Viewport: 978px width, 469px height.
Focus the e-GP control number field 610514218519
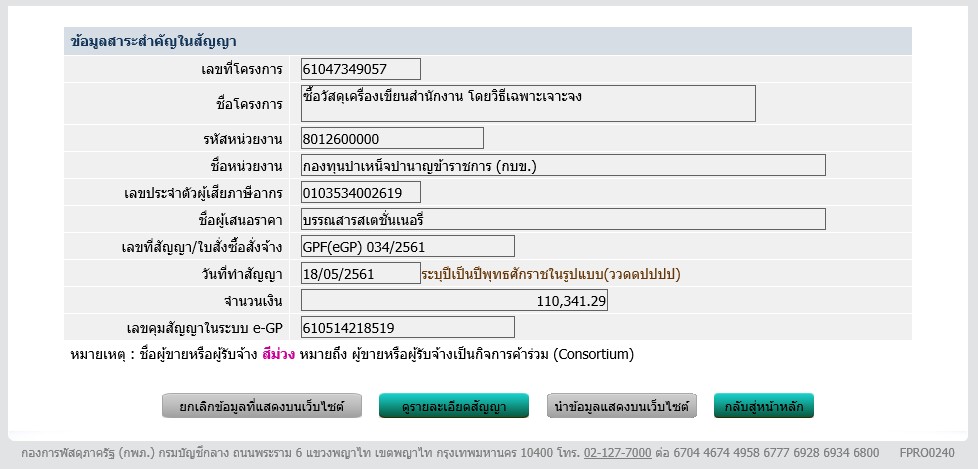tap(407, 327)
